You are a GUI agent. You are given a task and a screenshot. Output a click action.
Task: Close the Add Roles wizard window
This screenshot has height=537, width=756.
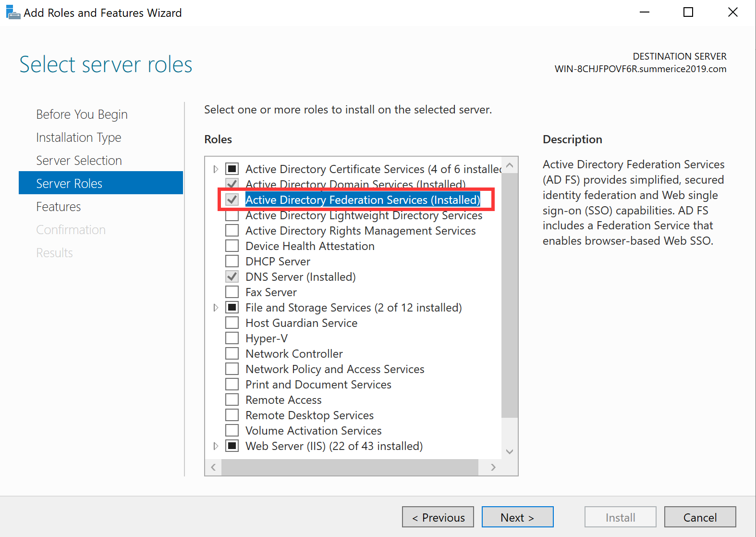click(x=732, y=12)
